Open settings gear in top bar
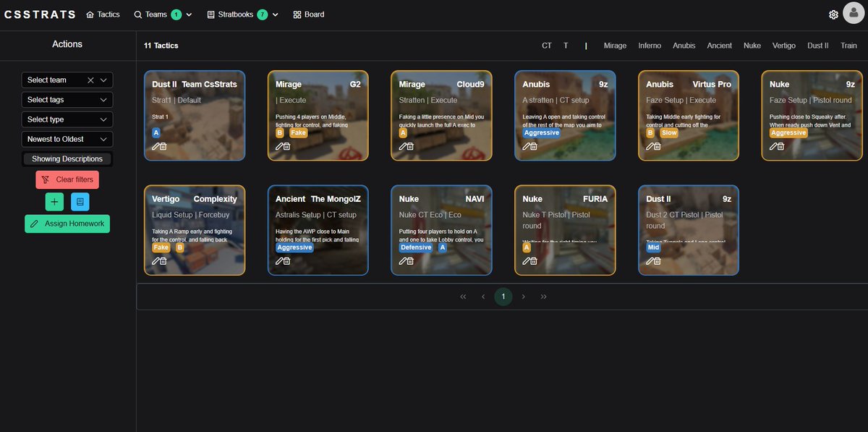868x432 pixels. click(833, 14)
